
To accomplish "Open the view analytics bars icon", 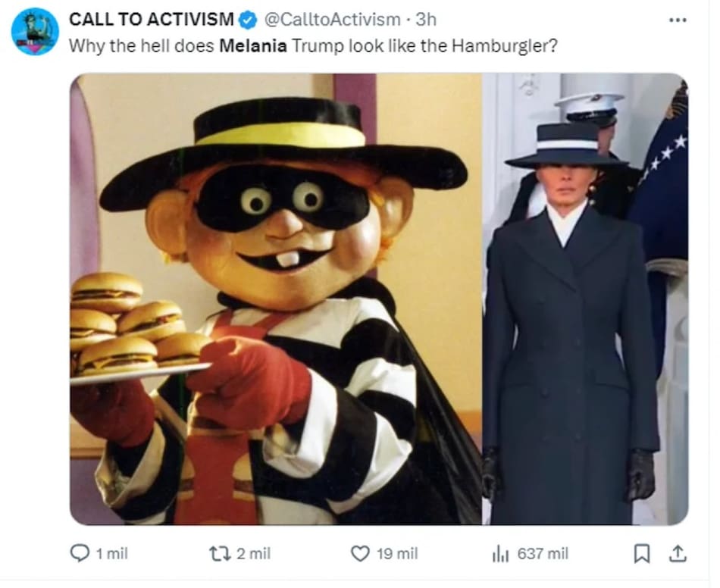I will pos(501,554).
